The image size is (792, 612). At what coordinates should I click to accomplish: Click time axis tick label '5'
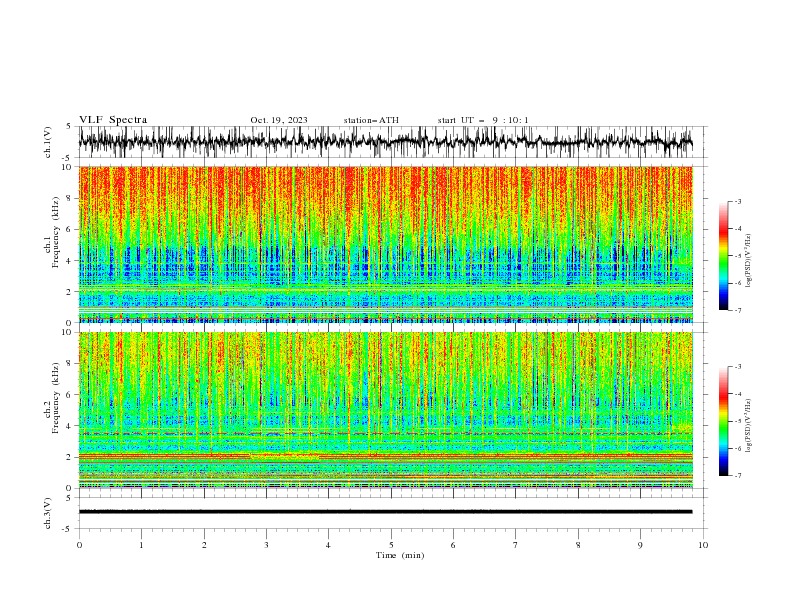[391, 545]
